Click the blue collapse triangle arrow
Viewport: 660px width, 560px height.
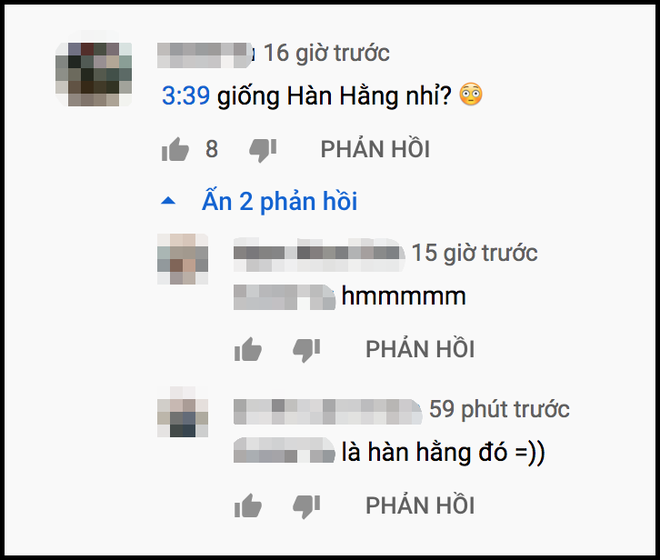point(168,200)
